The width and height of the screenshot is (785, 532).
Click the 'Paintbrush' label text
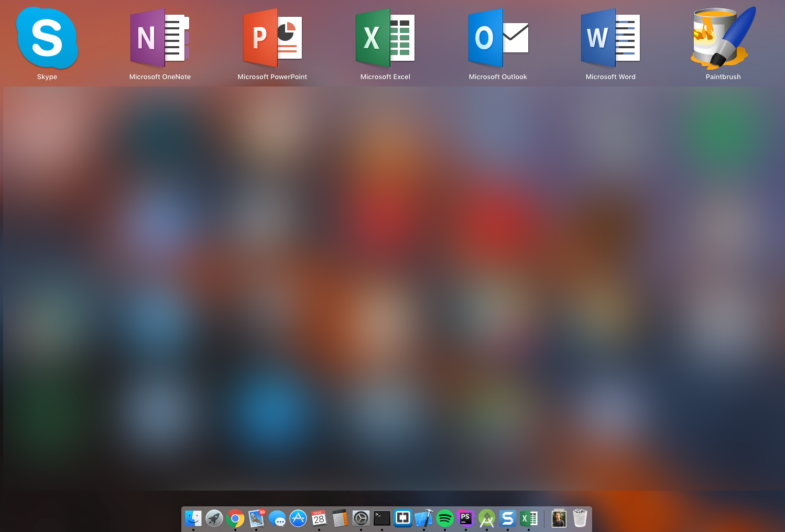pyautogui.click(x=723, y=77)
